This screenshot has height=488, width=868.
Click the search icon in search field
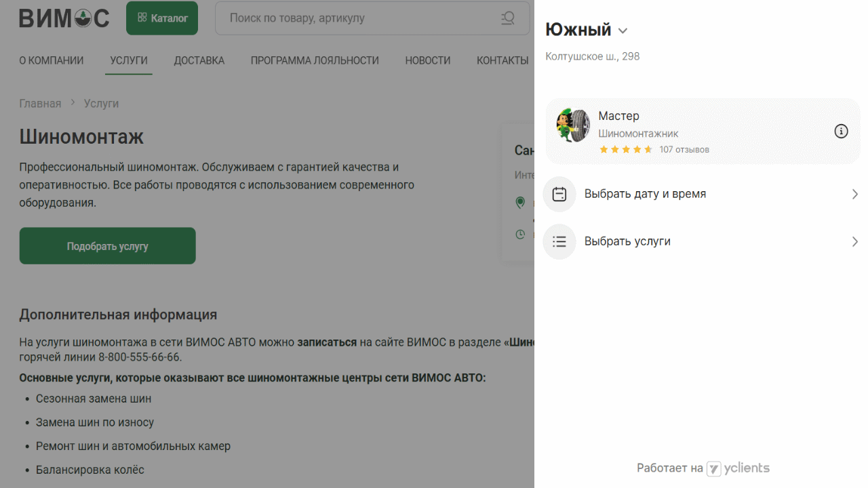[507, 18]
